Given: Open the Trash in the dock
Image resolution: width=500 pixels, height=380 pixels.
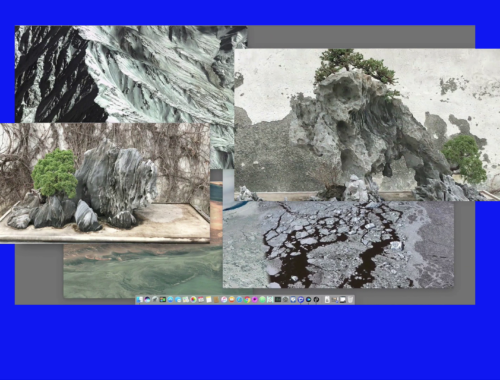Looking at the screenshot, I should tap(351, 300).
